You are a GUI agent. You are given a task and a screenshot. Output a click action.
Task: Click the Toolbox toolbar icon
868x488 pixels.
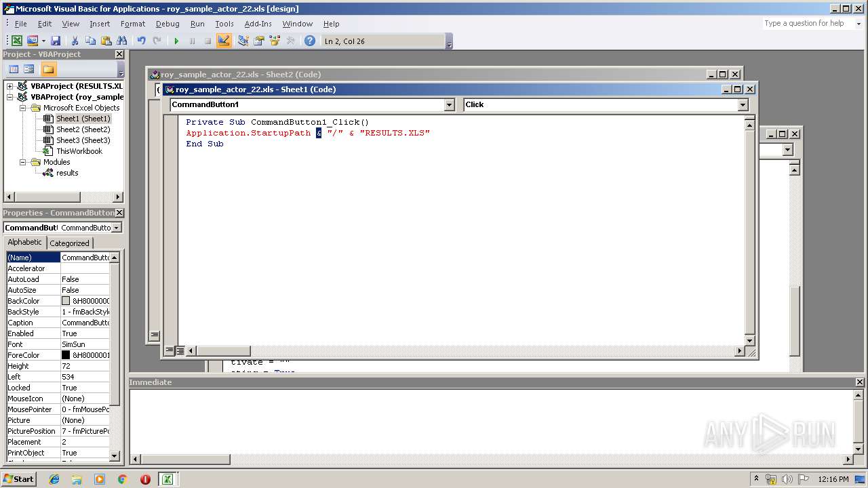[x=290, y=41]
